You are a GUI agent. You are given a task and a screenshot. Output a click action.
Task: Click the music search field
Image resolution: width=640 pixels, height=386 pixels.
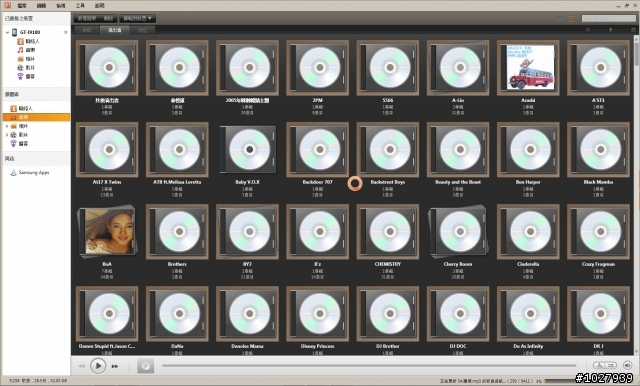(x=609, y=18)
